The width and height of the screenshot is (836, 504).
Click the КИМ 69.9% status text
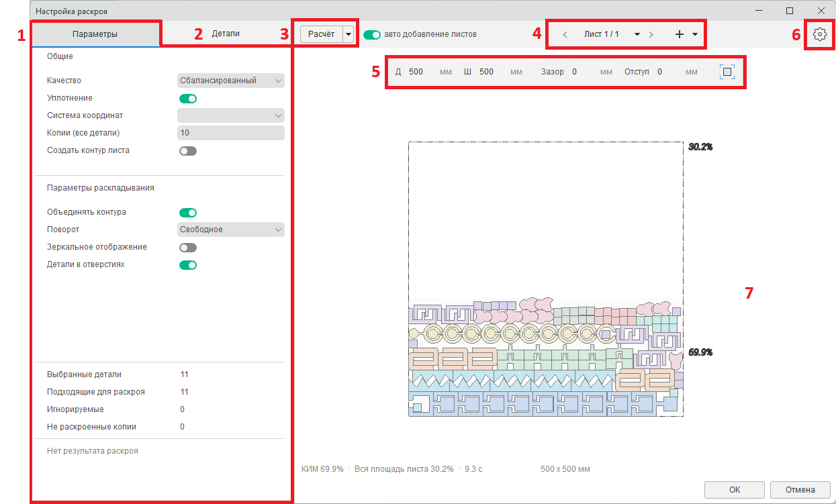[323, 469]
